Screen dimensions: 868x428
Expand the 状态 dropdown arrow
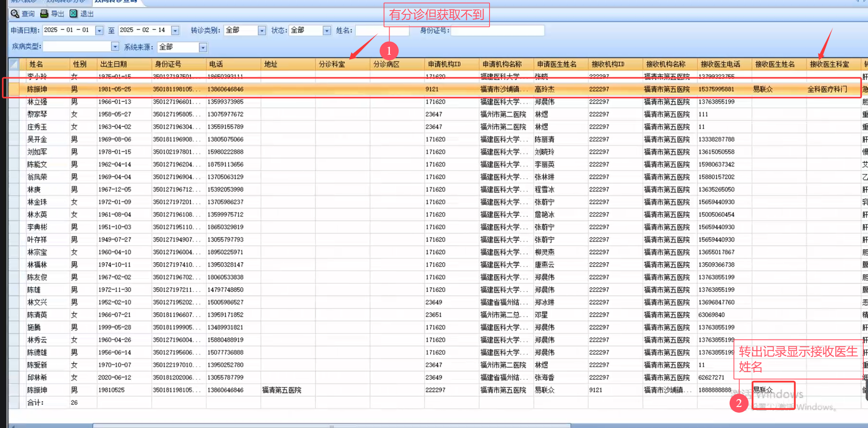pyautogui.click(x=327, y=31)
